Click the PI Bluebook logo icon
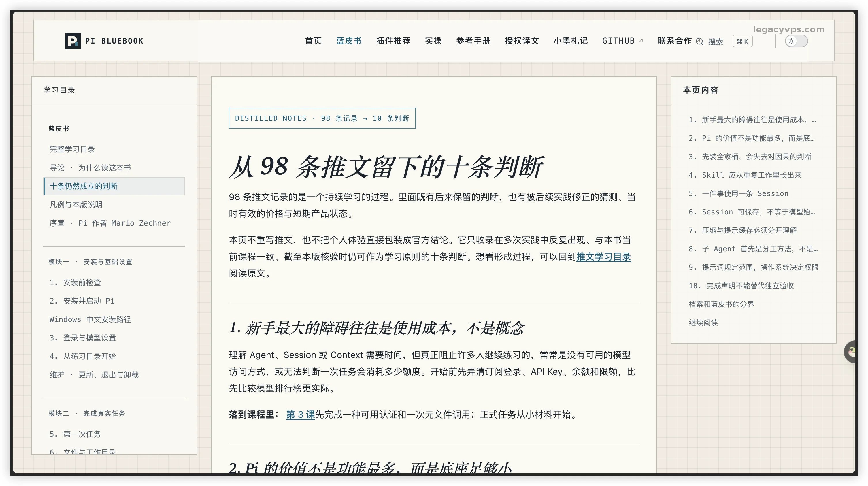 (x=73, y=41)
